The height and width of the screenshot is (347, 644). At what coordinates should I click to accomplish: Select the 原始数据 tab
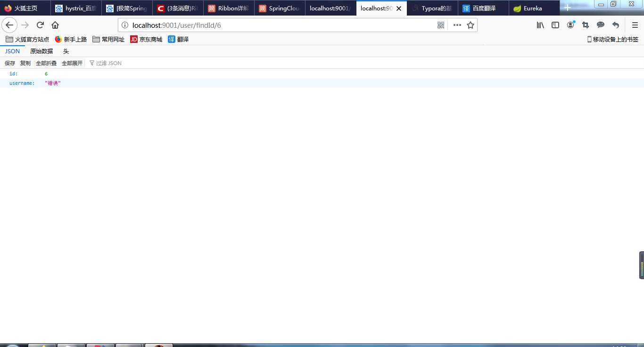[41, 51]
